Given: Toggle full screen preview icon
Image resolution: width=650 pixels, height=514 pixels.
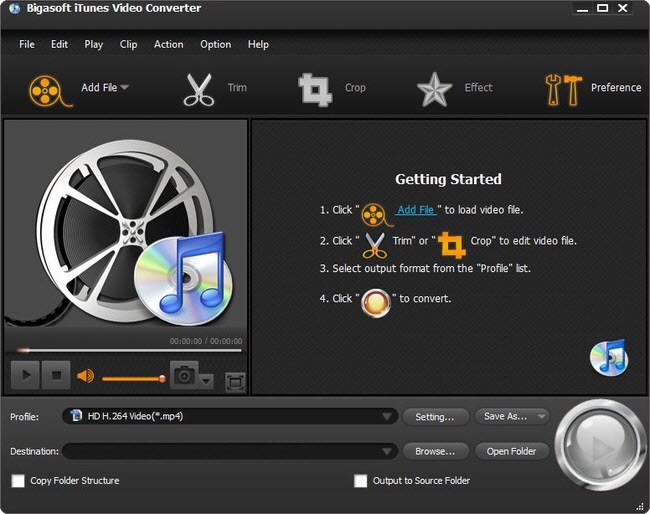Looking at the screenshot, I should pyautogui.click(x=235, y=382).
